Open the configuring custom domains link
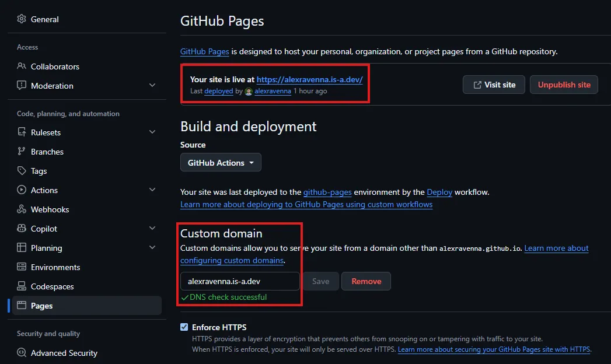This screenshot has height=364, width=611. [x=232, y=260]
